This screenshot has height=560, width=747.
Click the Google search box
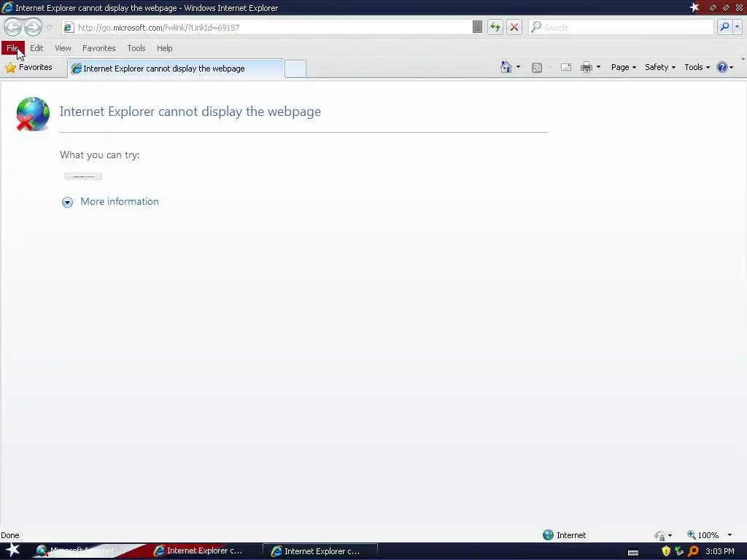621,28
